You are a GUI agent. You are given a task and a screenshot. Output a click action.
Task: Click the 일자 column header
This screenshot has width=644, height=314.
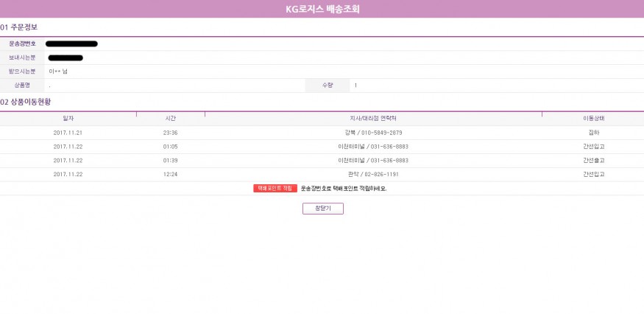(68, 118)
